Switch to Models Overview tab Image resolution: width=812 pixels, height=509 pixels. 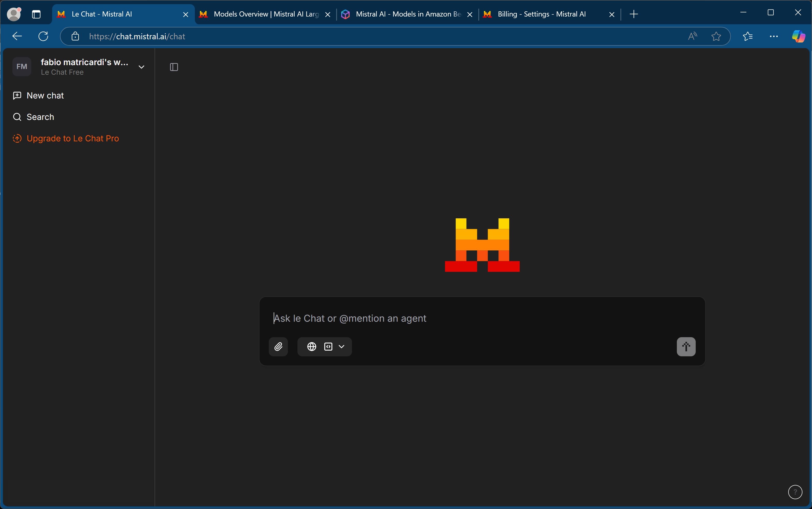point(261,14)
